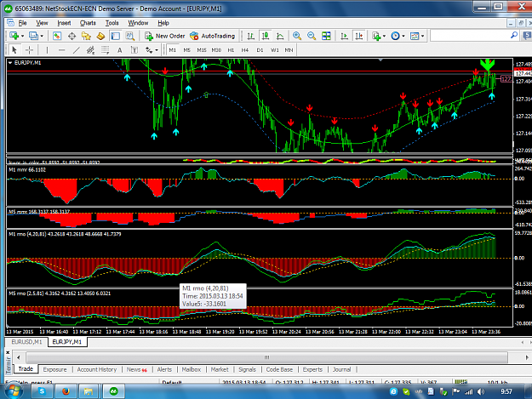Click the Templates icon

point(415,36)
